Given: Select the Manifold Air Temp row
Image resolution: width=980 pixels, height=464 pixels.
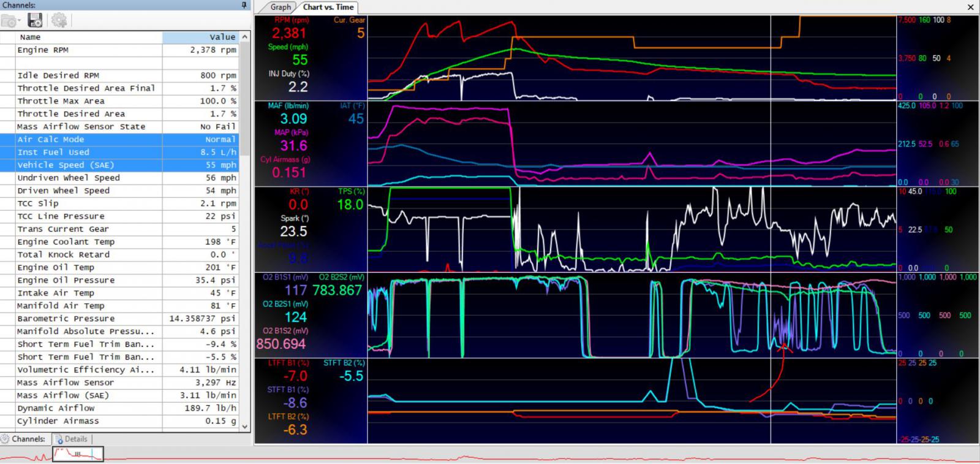Looking at the screenshot, I should pos(119,306).
